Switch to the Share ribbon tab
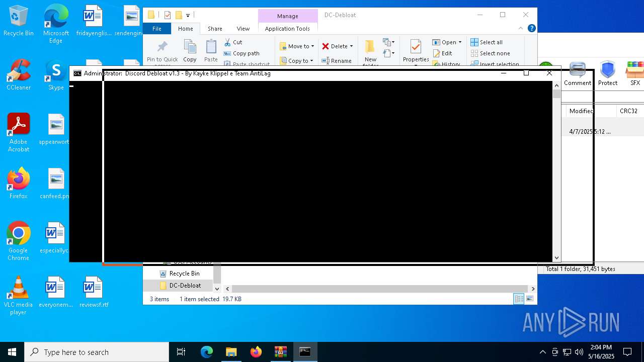This screenshot has height=362, width=644. pyautogui.click(x=215, y=29)
